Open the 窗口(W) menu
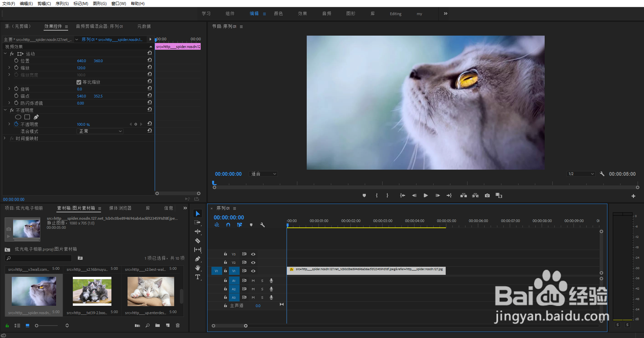Viewport: 644px width, 338px height. pyautogui.click(x=119, y=3)
